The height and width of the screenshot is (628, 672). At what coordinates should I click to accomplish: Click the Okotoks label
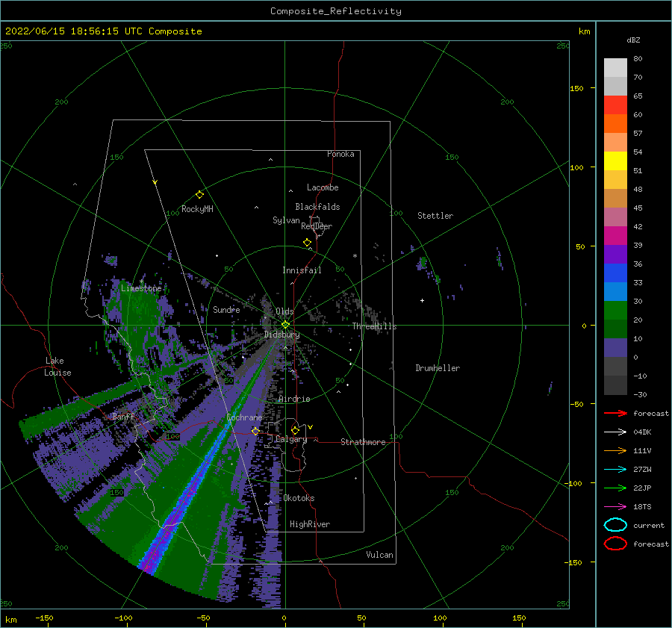299,498
